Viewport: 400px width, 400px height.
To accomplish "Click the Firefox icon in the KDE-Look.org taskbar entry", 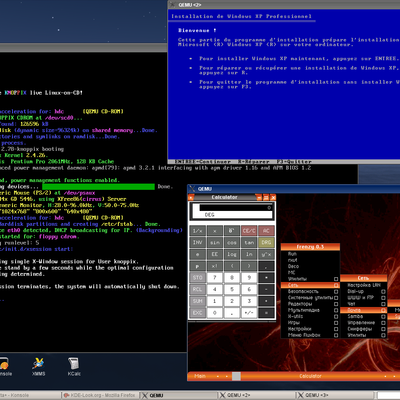I will point(66,395).
